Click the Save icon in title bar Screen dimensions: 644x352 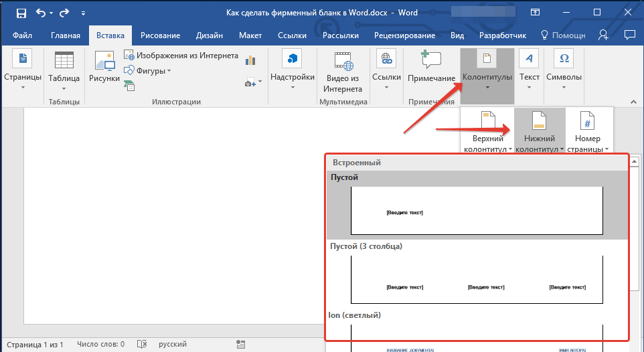pyautogui.click(x=21, y=13)
